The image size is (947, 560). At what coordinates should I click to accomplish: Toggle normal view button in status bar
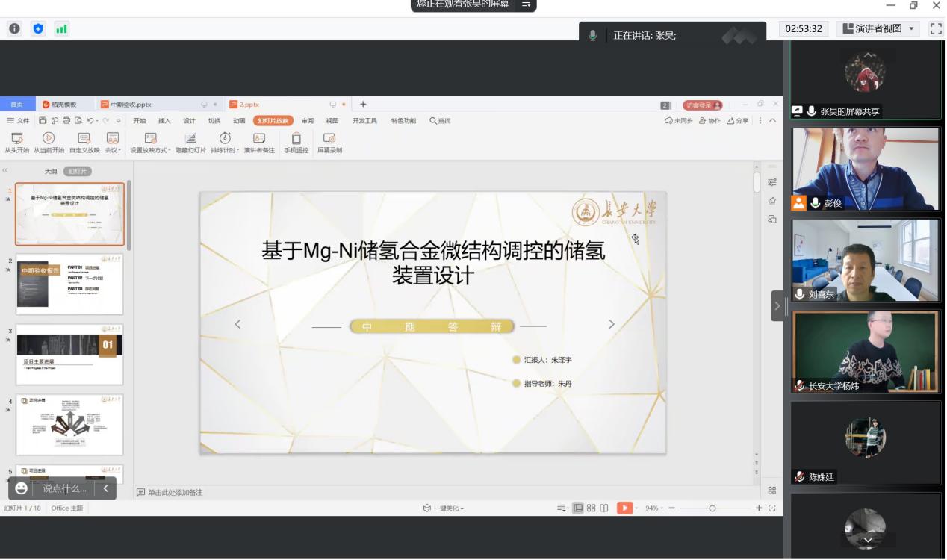point(577,508)
